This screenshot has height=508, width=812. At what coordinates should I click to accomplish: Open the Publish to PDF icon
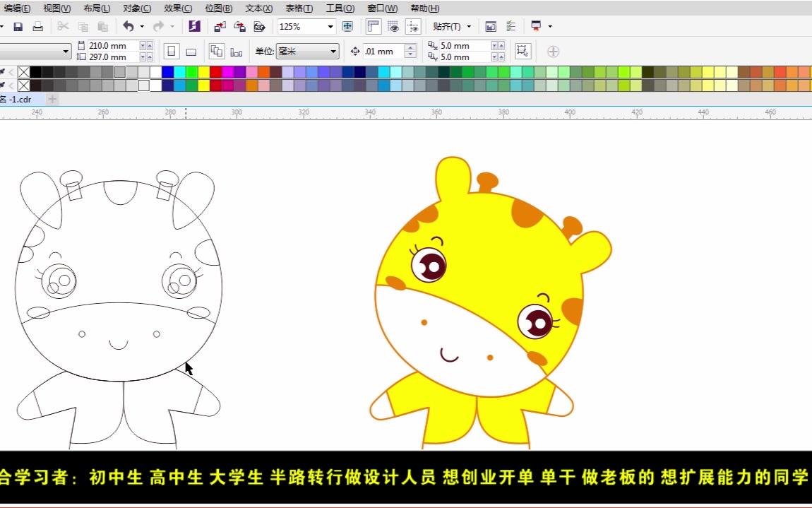258,26
